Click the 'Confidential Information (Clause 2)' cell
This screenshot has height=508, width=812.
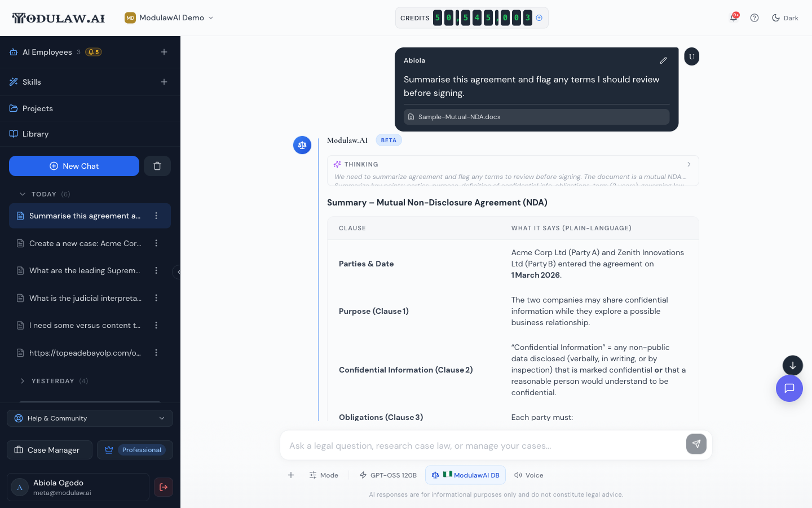(406, 370)
